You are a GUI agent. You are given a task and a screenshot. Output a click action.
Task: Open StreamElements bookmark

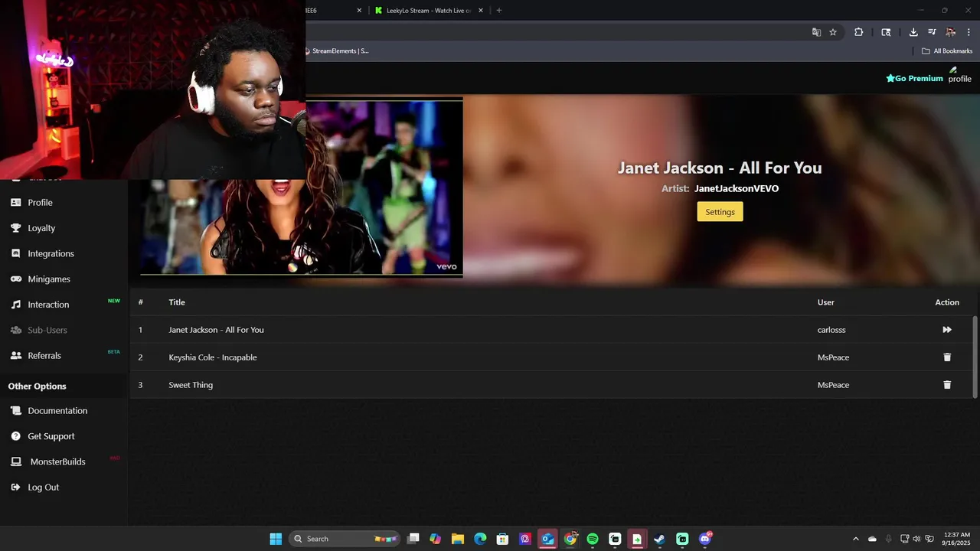(336, 51)
